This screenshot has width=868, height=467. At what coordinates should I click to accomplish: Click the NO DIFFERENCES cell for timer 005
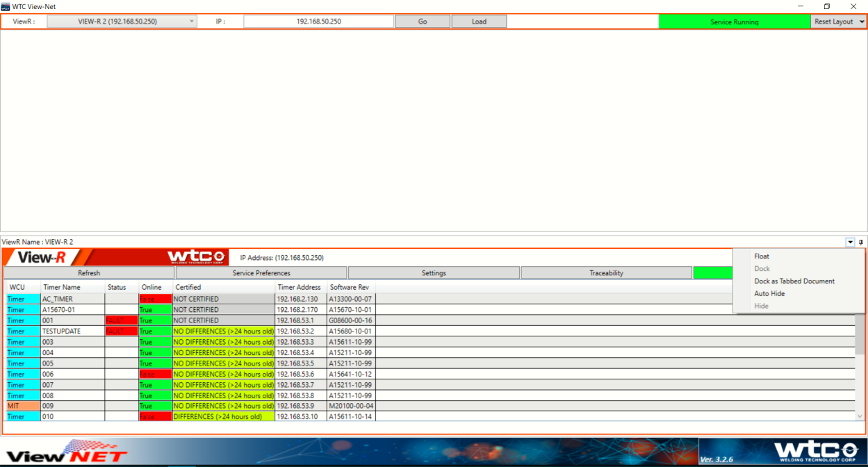(x=224, y=363)
